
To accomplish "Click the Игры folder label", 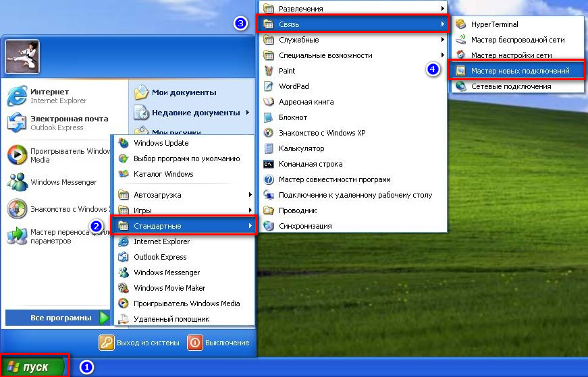I will pyautogui.click(x=142, y=210).
